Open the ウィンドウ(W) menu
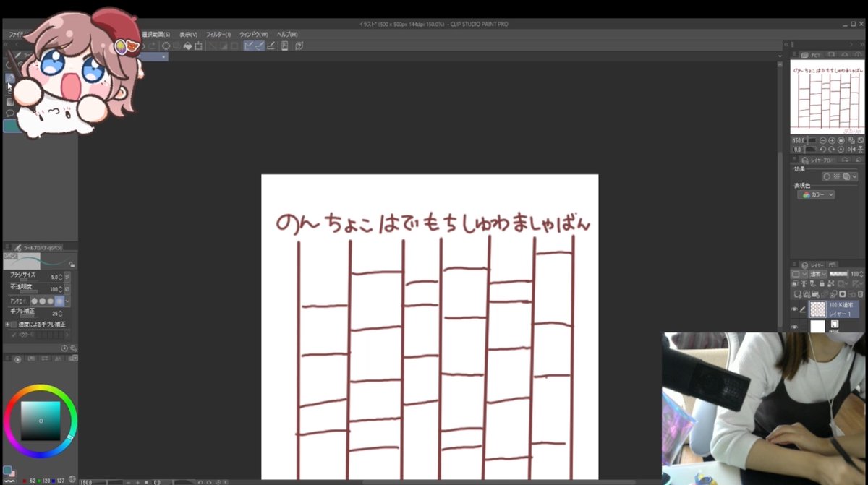Image resolution: width=868 pixels, height=485 pixels. [x=254, y=35]
